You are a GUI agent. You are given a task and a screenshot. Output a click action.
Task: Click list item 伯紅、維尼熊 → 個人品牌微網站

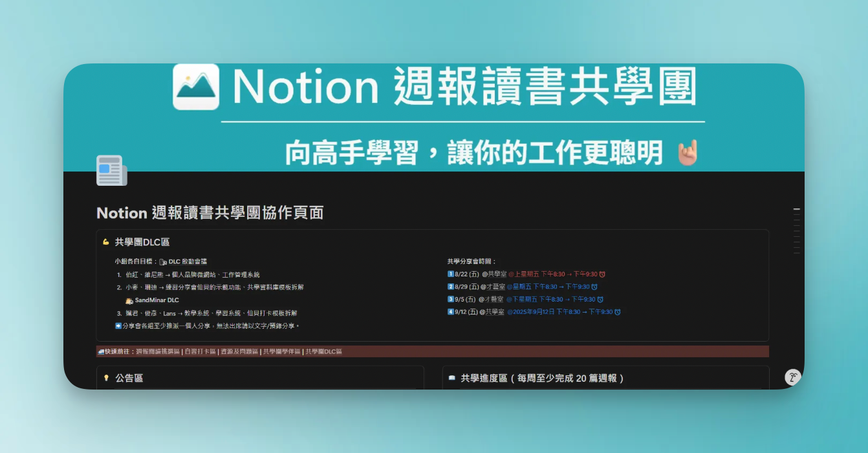pyautogui.click(x=193, y=275)
